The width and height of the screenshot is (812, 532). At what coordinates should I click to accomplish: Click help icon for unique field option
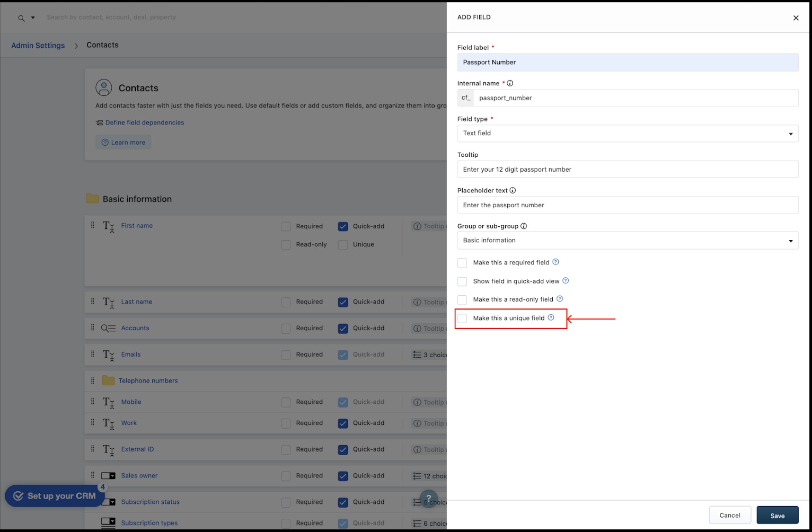(551, 318)
